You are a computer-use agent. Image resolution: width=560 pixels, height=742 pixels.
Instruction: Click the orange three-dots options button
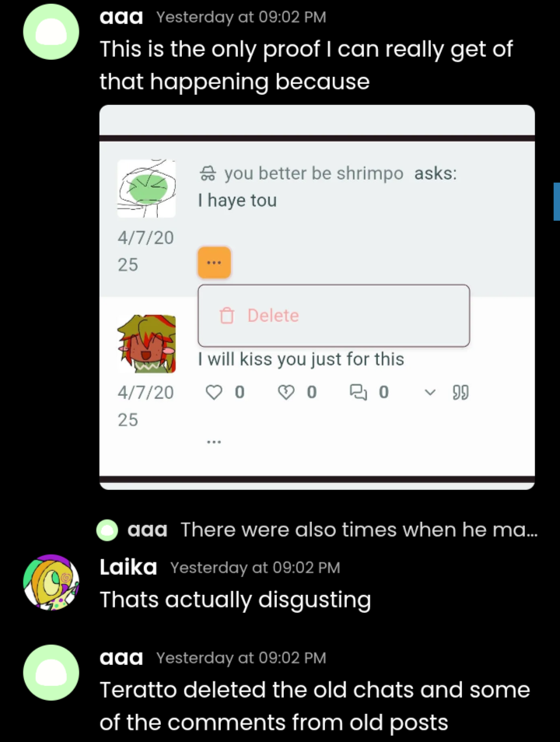pos(214,262)
